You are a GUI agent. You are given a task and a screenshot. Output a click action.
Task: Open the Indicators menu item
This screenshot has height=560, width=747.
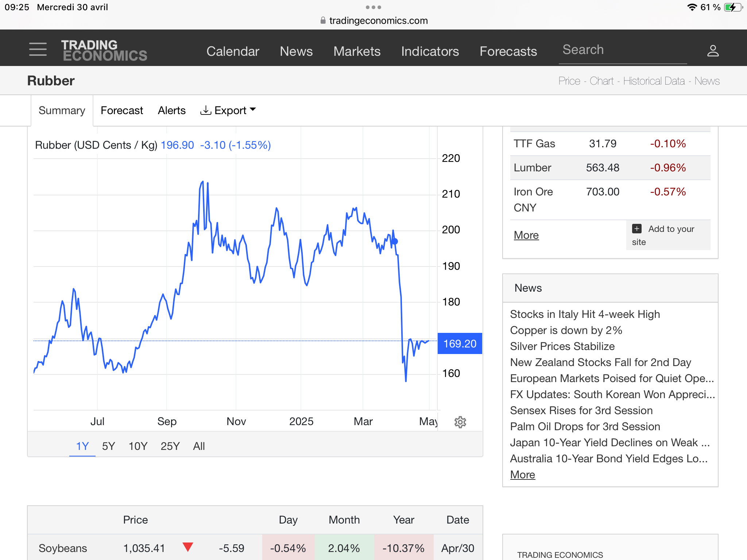pyautogui.click(x=430, y=51)
